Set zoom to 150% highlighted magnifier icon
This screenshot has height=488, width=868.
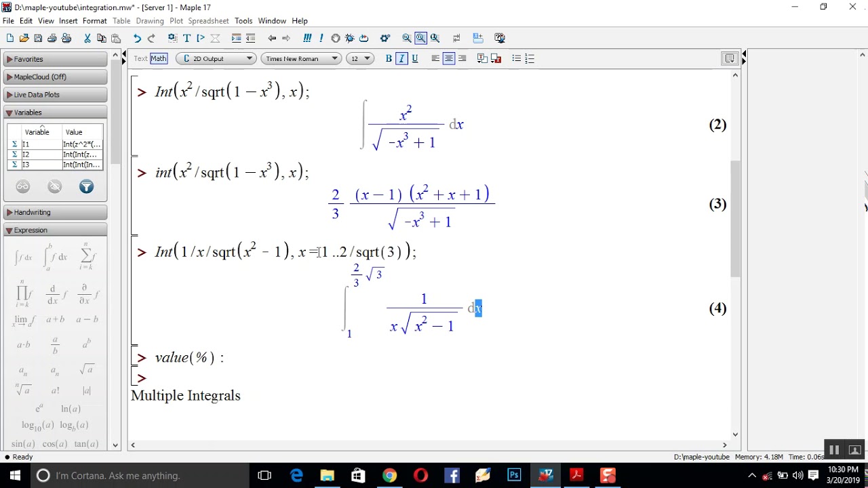[421, 39]
